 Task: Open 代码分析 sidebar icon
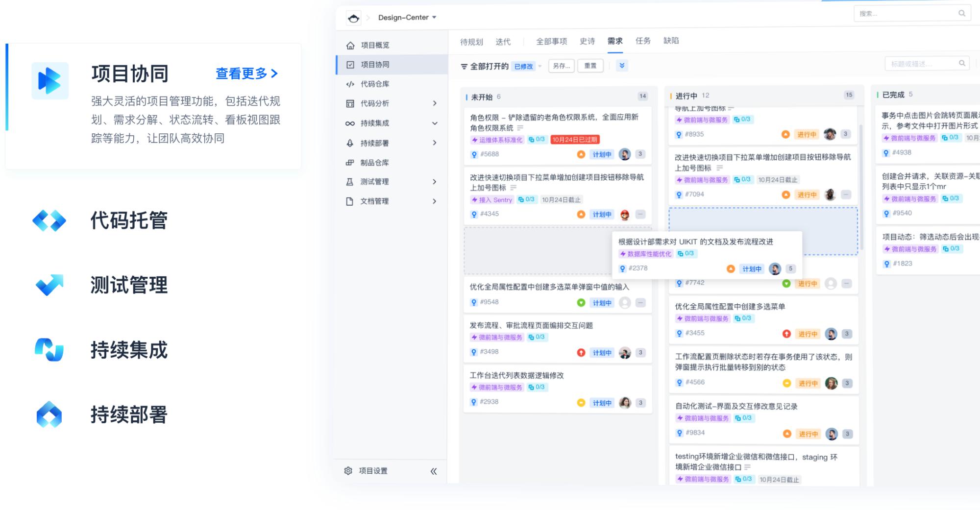tap(350, 103)
